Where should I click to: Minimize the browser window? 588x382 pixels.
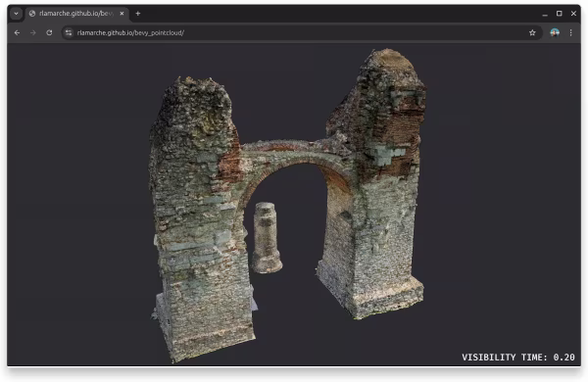545,14
